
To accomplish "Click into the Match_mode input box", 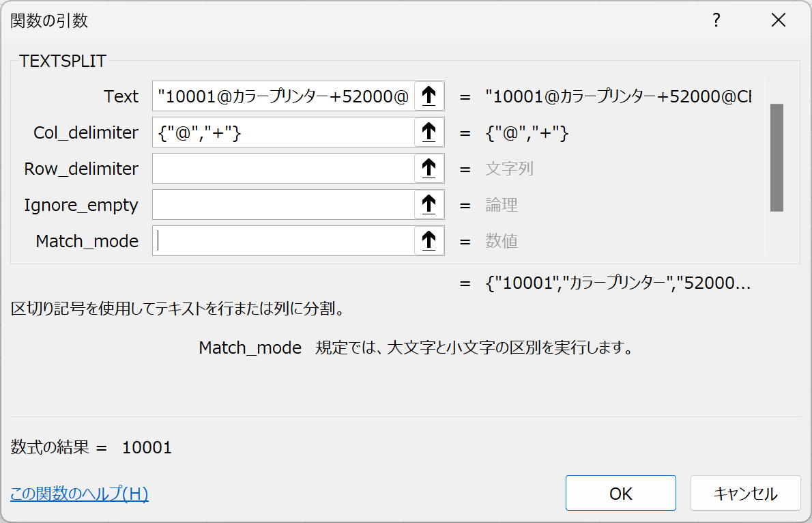I will coord(283,241).
